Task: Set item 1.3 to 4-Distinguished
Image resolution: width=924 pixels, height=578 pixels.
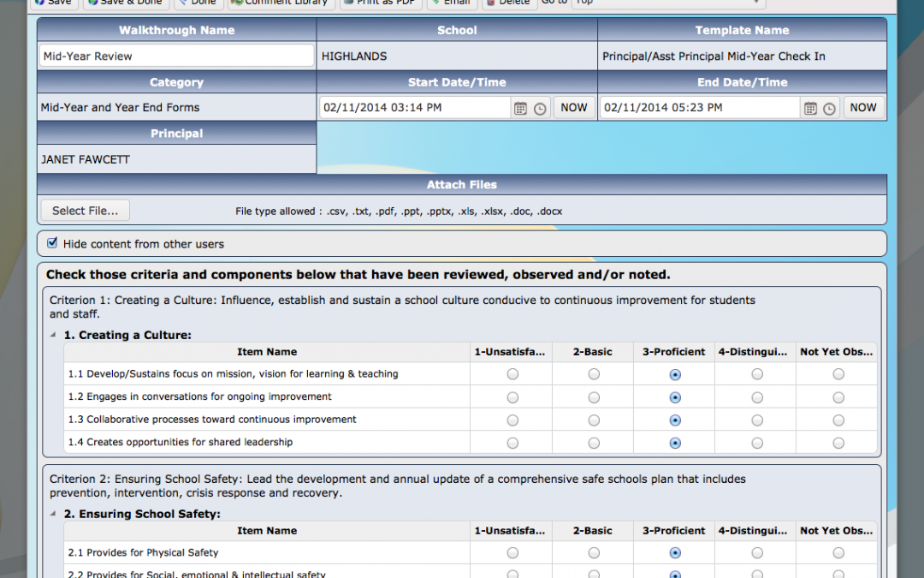Action: pos(757,420)
